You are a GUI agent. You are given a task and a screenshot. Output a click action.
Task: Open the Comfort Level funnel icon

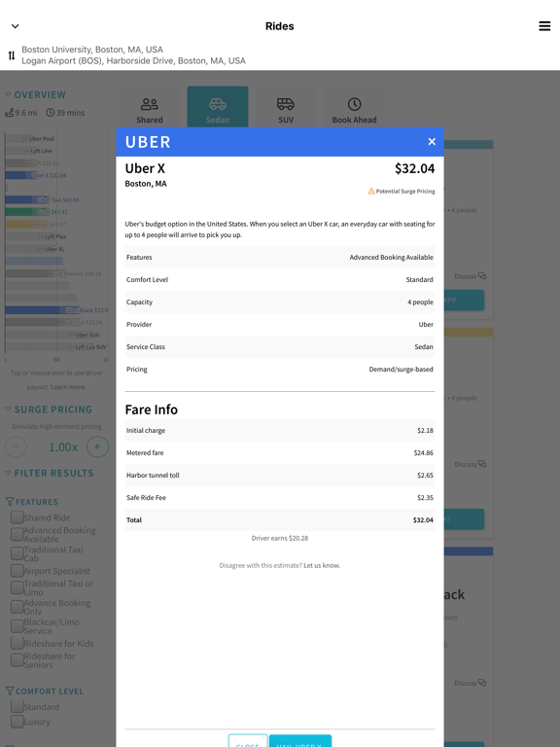coord(10,691)
